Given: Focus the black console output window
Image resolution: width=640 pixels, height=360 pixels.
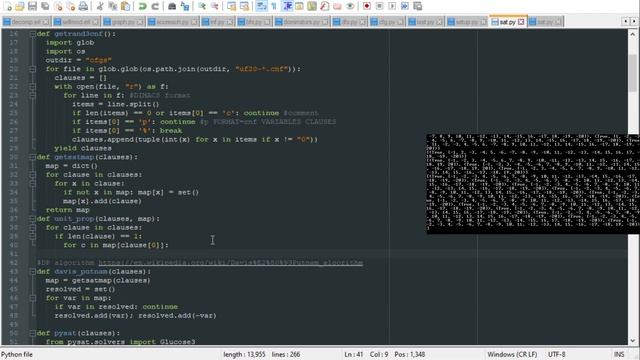Looking at the screenshot, I should click(x=533, y=184).
